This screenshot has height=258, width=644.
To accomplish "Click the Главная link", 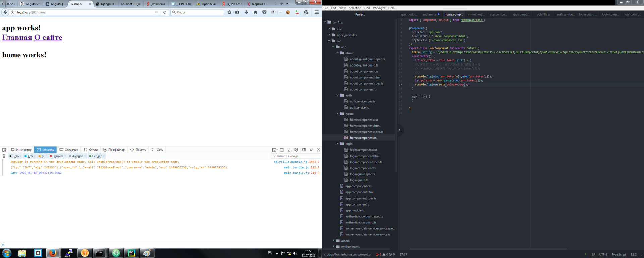I will coord(17,37).
